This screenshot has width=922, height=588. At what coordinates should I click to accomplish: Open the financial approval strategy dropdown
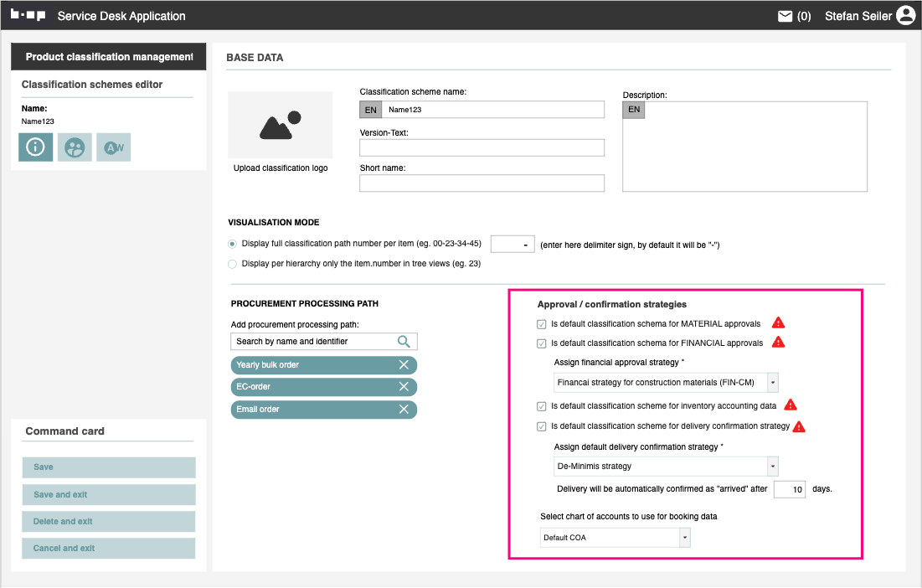[772, 383]
